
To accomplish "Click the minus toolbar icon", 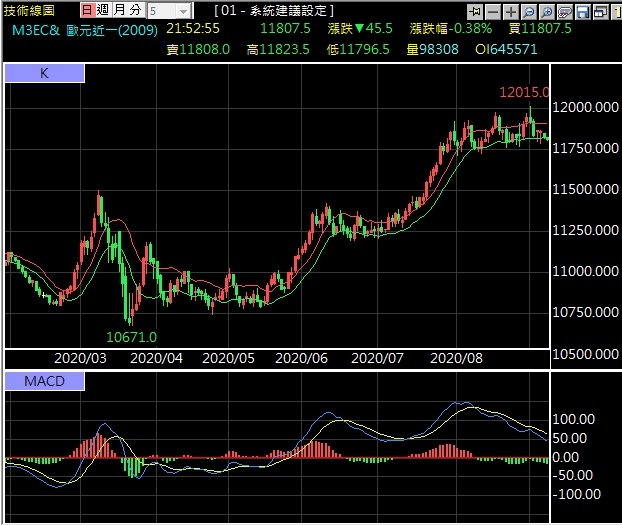I will point(493,12).
